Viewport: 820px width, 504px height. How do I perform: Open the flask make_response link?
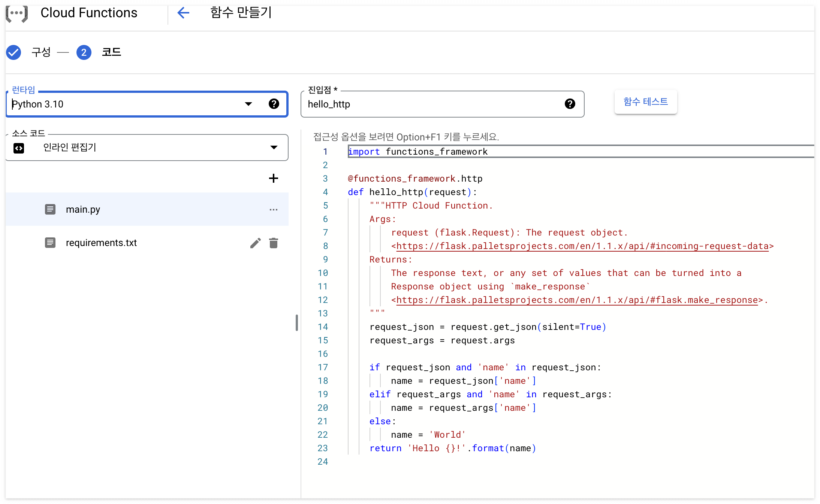(577, 300)
